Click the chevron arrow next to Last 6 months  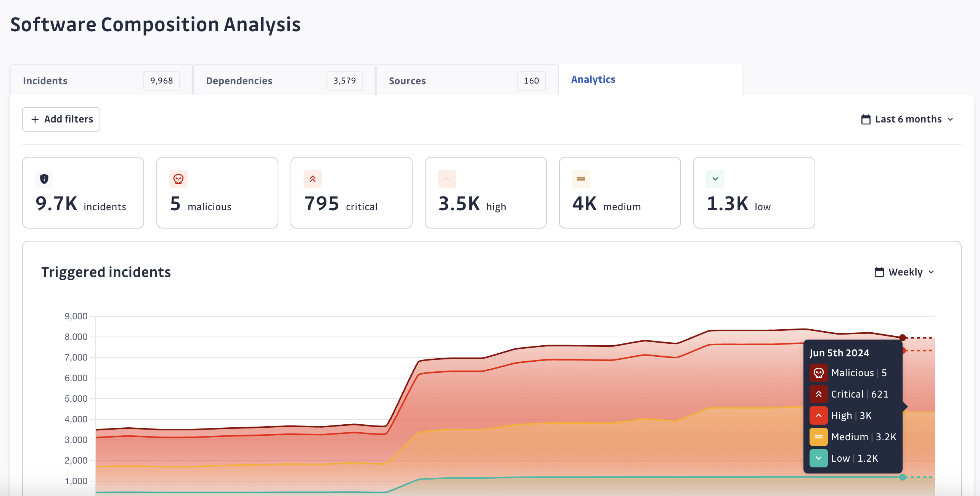pos(950,119)
